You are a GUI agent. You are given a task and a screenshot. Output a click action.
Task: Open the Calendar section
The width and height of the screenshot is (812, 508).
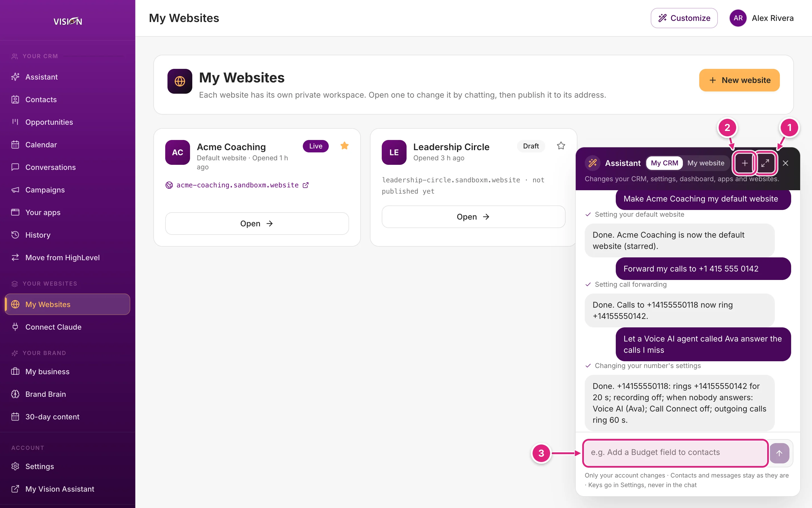pos(67,144)
